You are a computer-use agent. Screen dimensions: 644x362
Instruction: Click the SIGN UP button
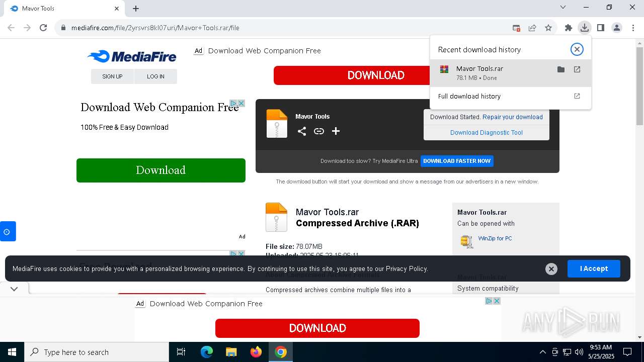(112, 76)
